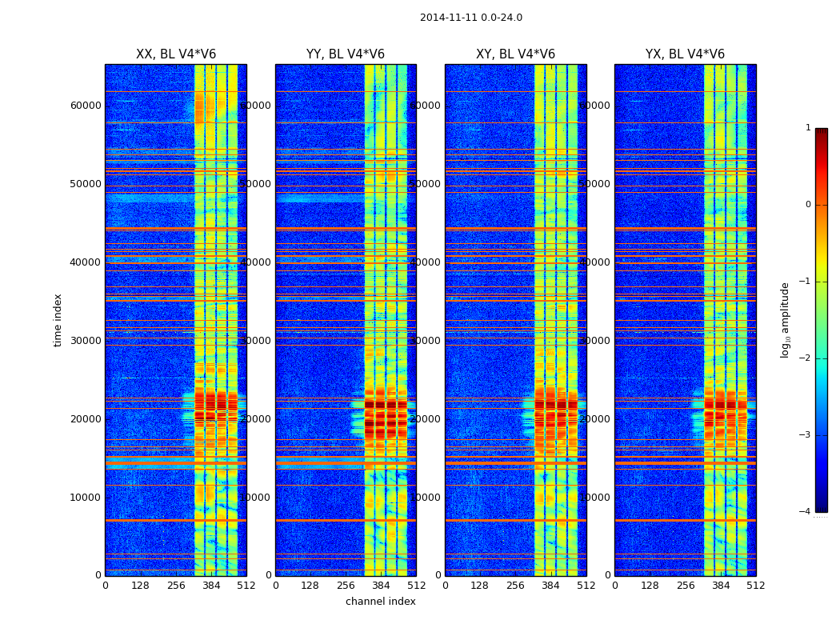Click the "log10 amplitude" colorbar label
The width and height of the screenshot is (840, 640).
coord(785,320)
